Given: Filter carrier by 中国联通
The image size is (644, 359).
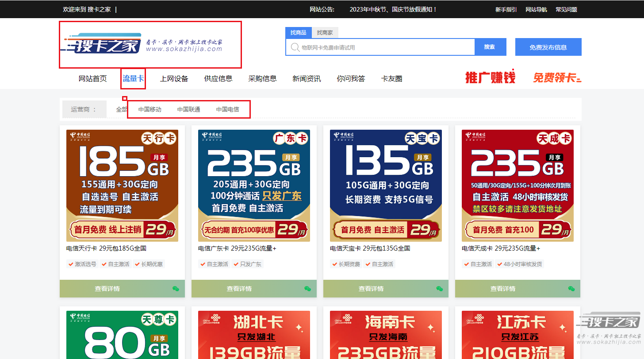Looking at the screenshot, I should 189,109.
